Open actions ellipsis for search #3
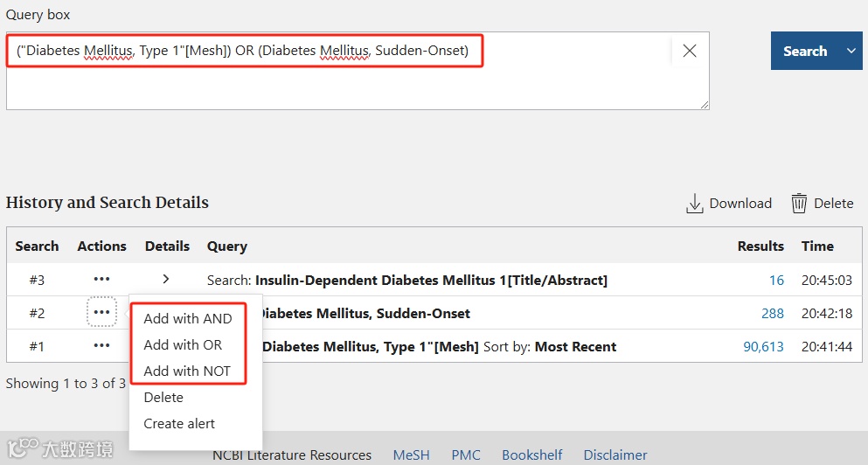Screen dimensions: 868x465 (101, 280)
